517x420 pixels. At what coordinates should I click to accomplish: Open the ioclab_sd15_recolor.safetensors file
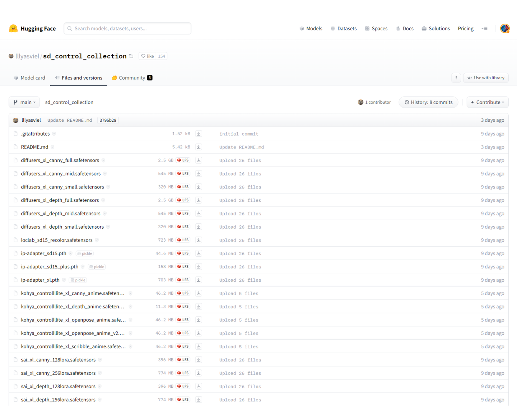click(x=57, y=240)
